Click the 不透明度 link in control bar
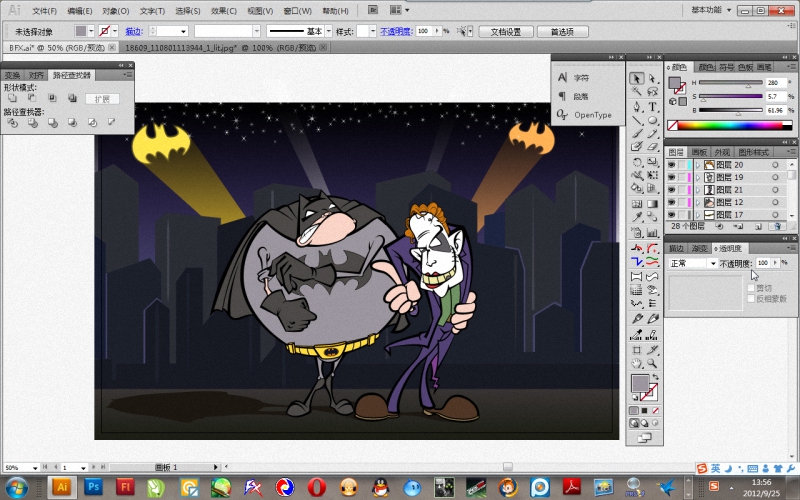The height and width of the screenshot is (500, 800). 395,32
